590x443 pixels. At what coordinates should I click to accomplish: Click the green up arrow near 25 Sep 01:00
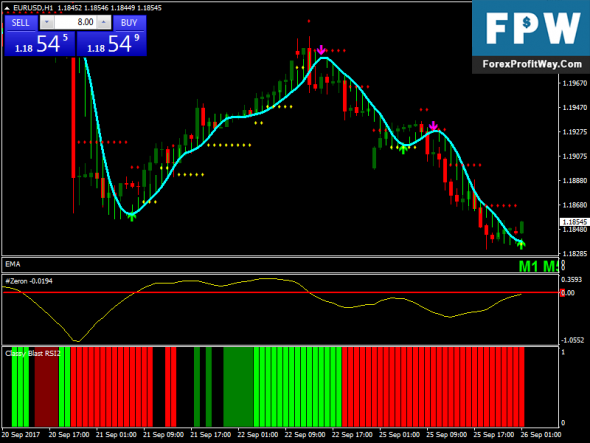pyautogui.click(x=403, y=149)
